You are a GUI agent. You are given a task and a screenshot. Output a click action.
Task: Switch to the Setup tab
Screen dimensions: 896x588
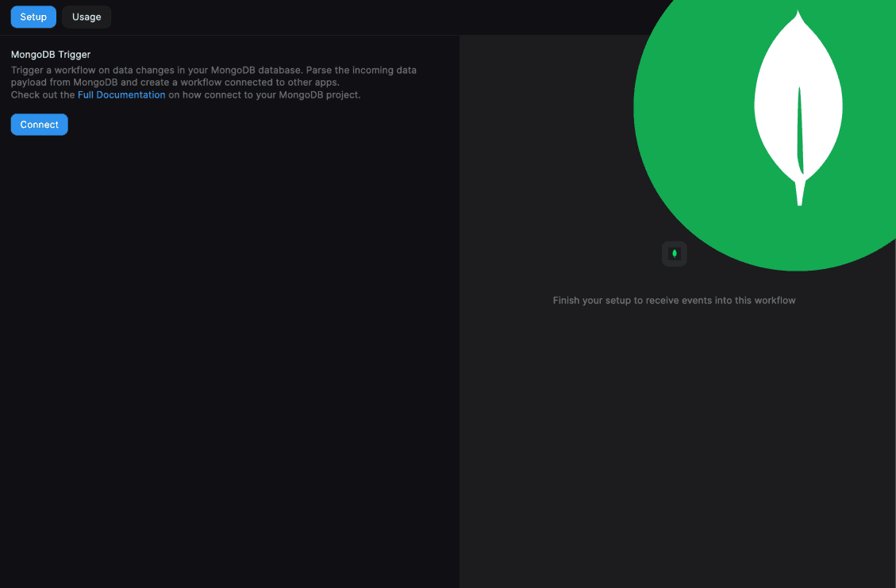33,17
